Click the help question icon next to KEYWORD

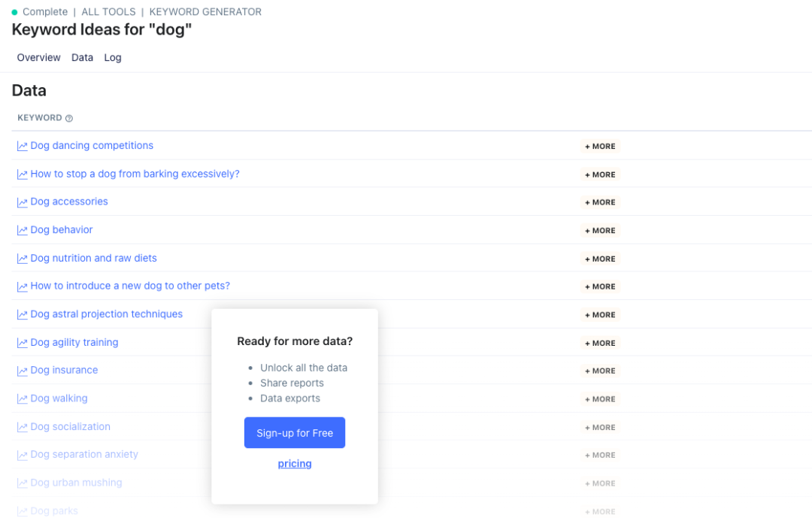pos(69,119)
